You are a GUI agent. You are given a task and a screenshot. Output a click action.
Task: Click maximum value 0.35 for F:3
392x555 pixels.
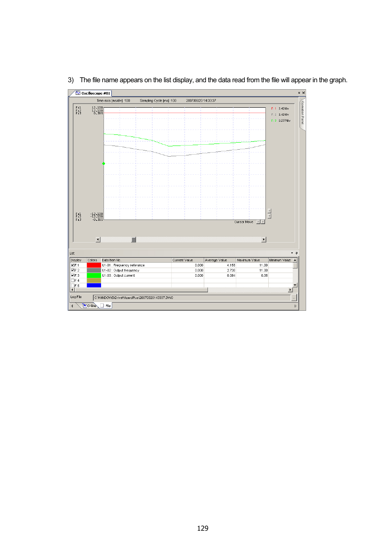[x=264, y=275]
